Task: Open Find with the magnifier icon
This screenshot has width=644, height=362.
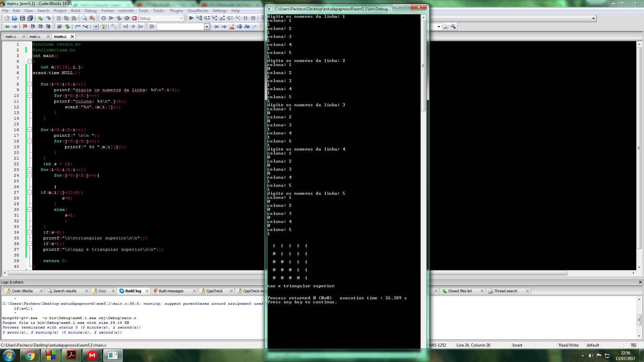Action: pos(84,18)
